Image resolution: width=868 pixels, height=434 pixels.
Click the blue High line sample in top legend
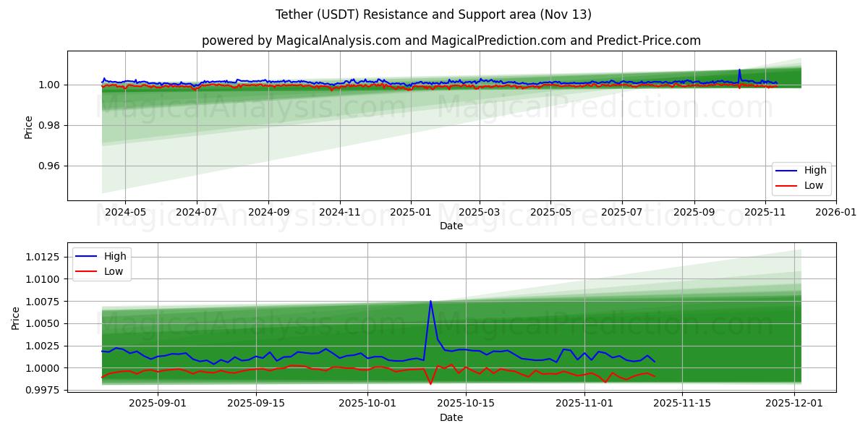pyautogui.click(x=787, y=171)
